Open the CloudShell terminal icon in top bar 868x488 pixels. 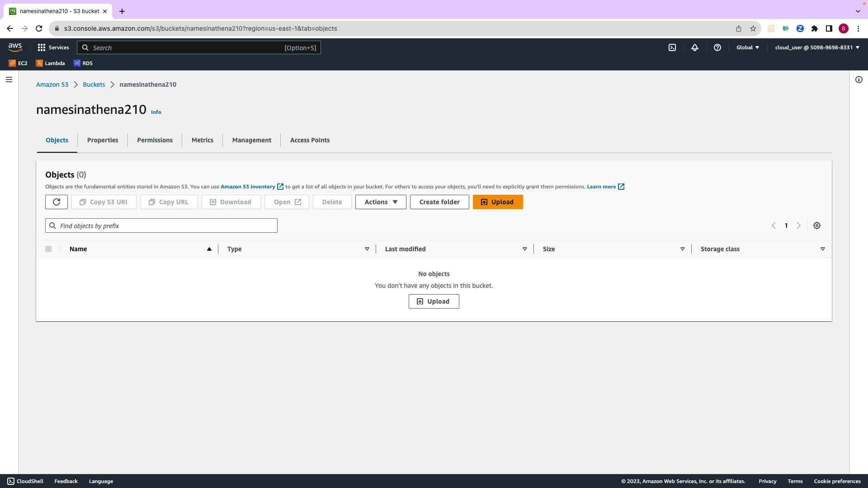coord(672,47)
